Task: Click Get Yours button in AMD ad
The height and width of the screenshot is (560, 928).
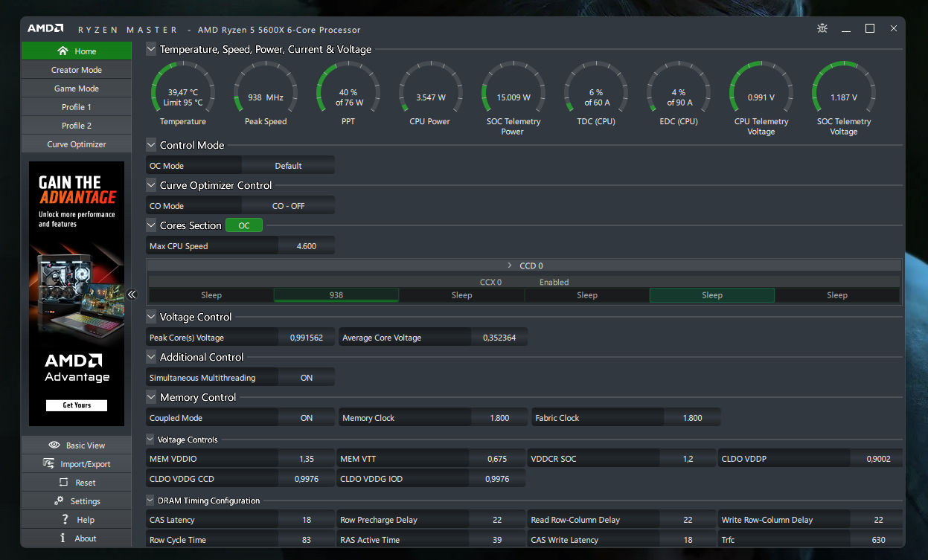Action: tap(77, 405)
